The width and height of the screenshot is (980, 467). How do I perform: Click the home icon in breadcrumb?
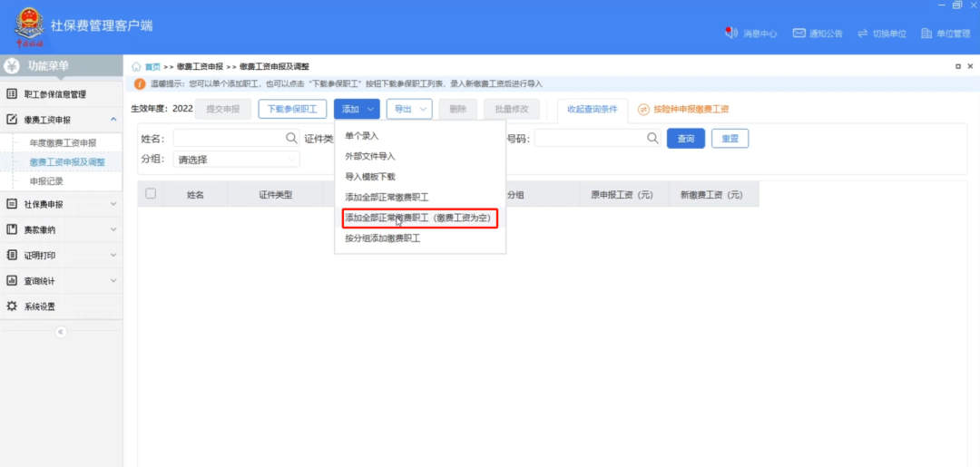coord(136,67)
